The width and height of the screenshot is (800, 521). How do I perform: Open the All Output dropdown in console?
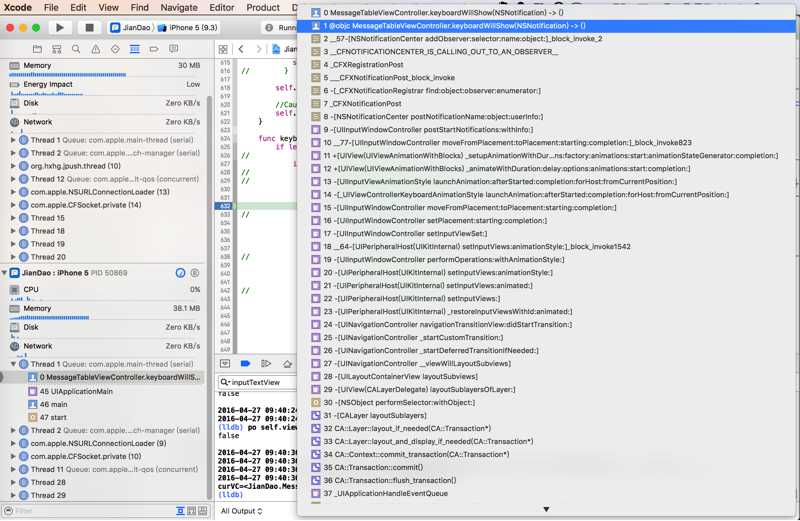coord(241,511)
